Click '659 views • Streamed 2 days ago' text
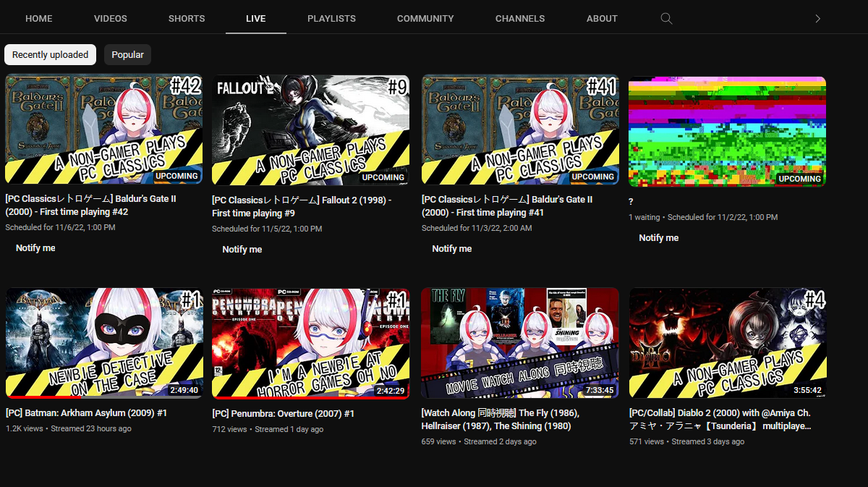 coord(479,441)
